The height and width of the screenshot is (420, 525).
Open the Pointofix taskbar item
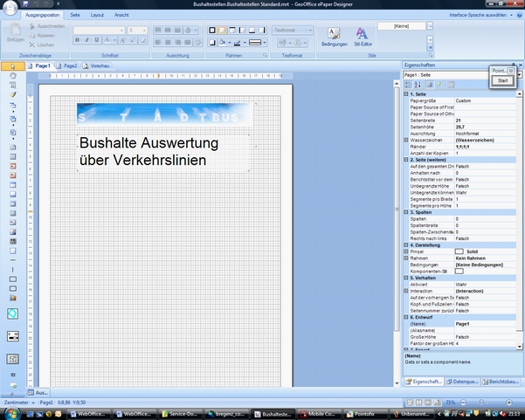pos(364,414)
